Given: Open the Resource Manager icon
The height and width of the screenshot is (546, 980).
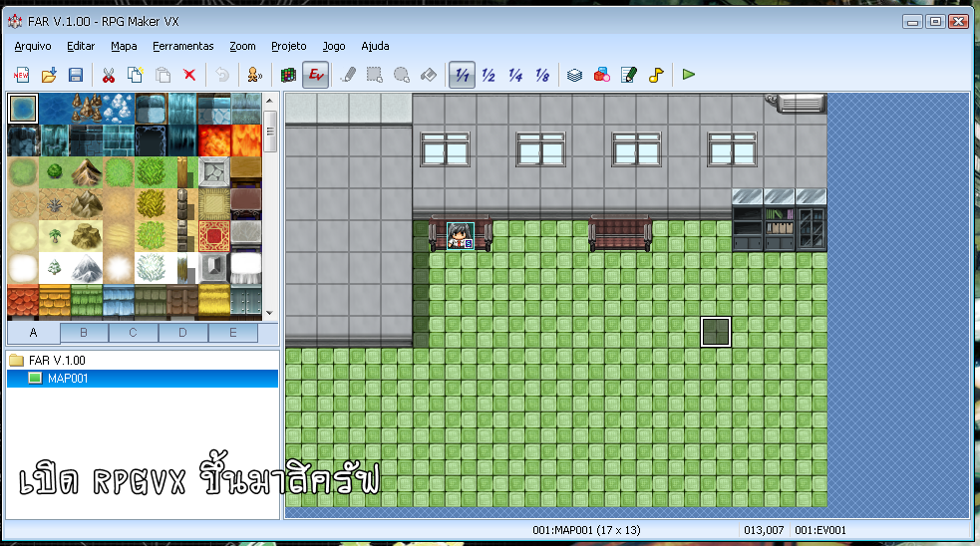Looking at the screenshot, I should (x=602, y=75).
